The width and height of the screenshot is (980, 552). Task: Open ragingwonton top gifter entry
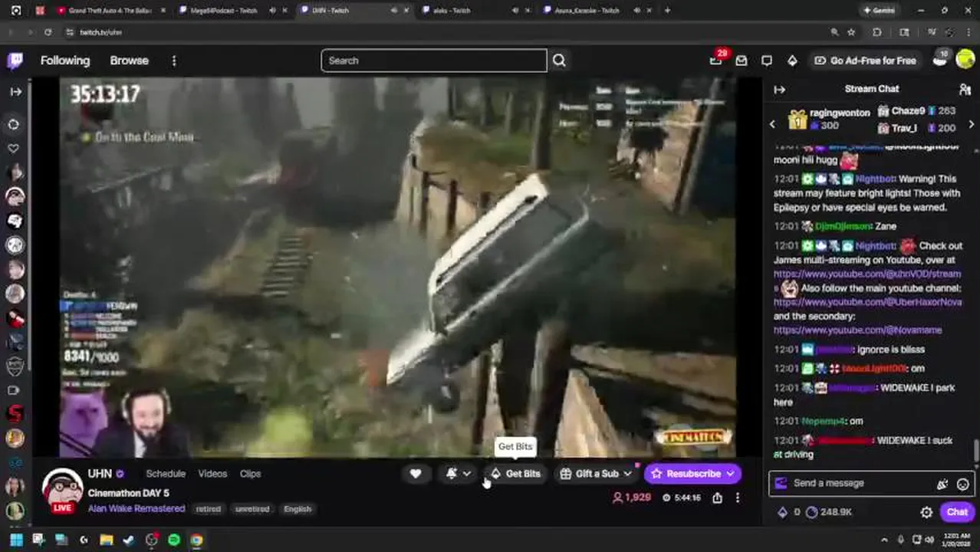tap(830, 119)
